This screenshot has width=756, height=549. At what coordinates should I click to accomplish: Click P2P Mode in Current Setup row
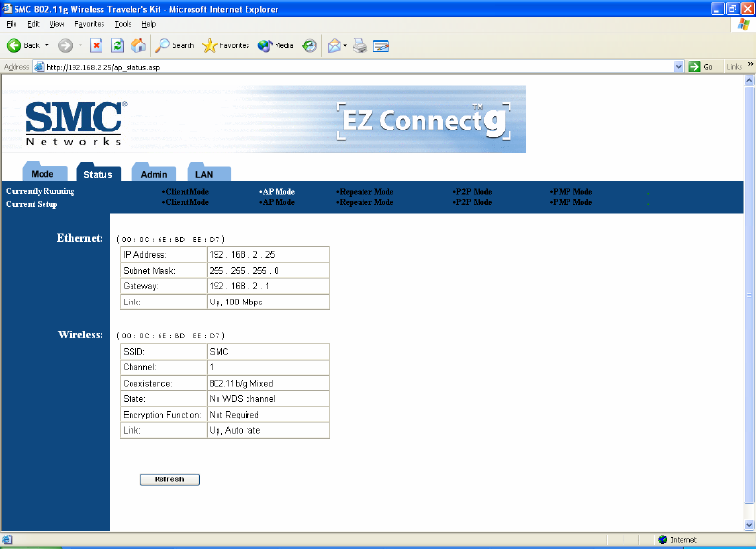tap(473, 202)
